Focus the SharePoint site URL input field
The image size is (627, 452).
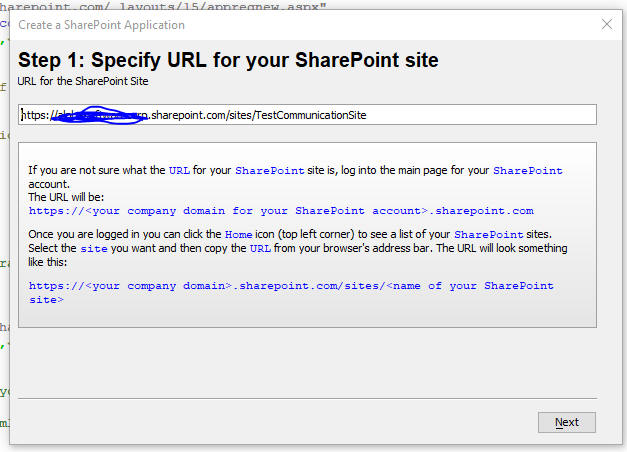tap(307, 115)
